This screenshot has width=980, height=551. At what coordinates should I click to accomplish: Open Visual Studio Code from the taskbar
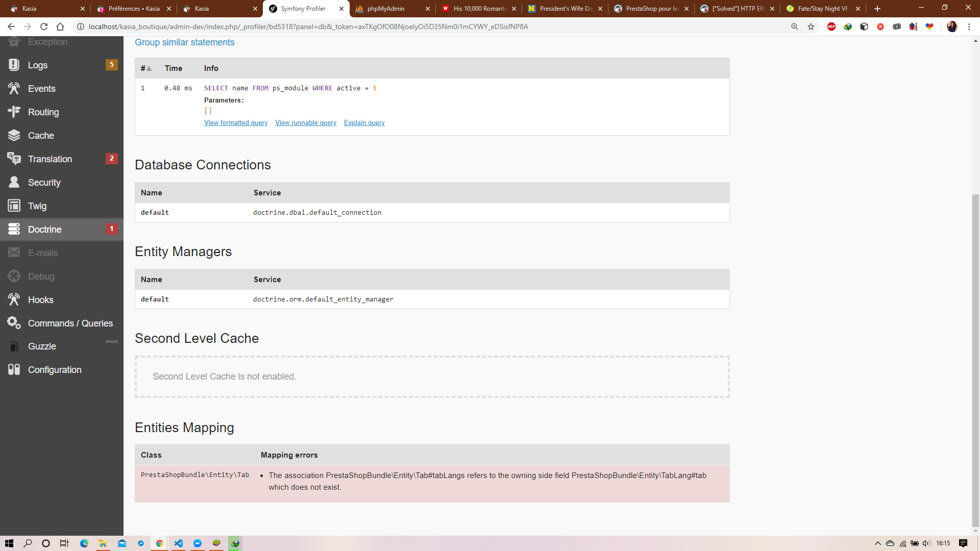[x=178, y=543]
